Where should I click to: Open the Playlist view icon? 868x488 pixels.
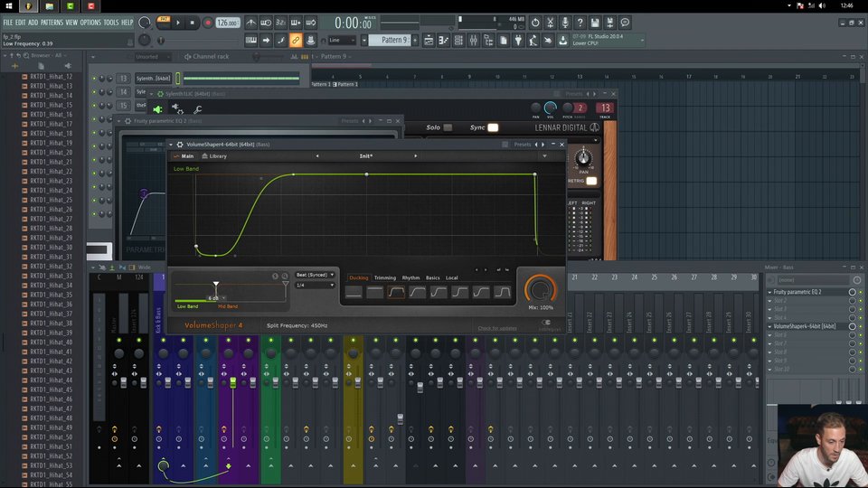tap(429, 40)
